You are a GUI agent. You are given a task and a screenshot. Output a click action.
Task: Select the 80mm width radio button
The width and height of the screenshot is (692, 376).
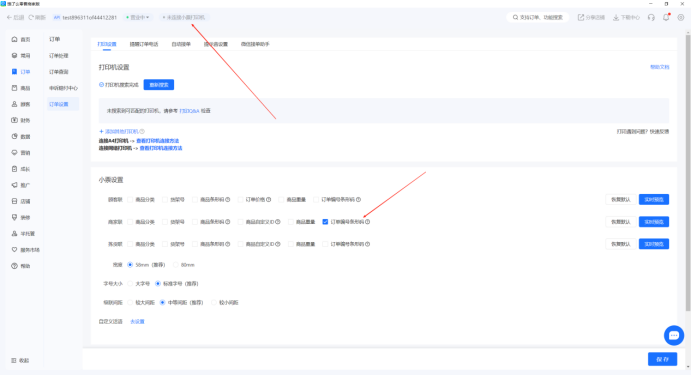pyautogui.click(x=176, y=265)
